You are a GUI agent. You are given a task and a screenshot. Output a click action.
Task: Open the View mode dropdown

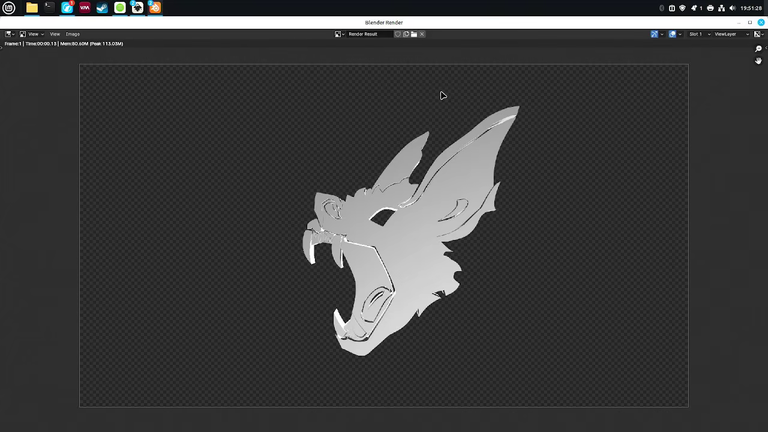coord(32,34)
